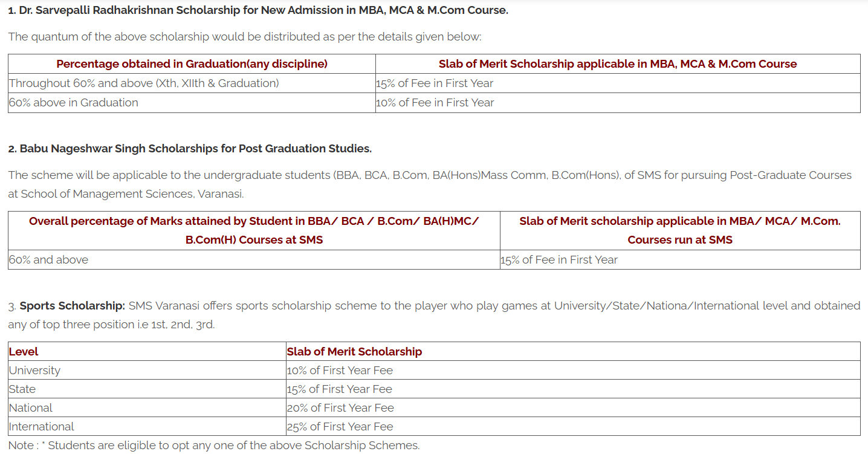Select the '60% and above' table cell

tap(49, 260)
